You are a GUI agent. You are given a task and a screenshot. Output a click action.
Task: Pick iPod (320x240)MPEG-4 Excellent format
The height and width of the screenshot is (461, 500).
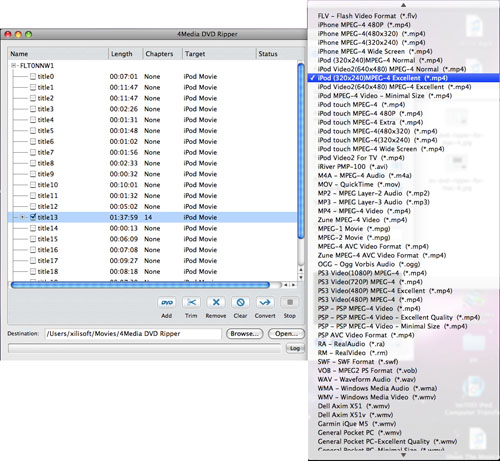tap(403, 78)
